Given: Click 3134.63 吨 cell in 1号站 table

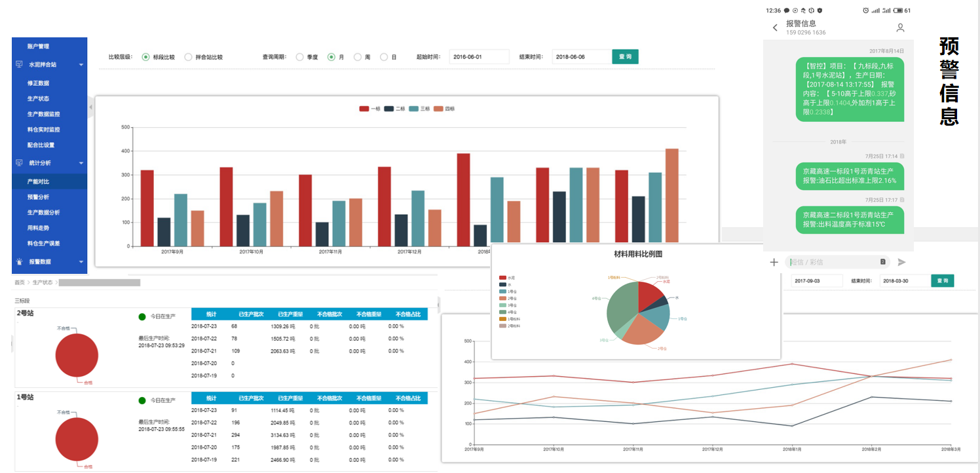Looking at the screenshot, I should [284, 435].
